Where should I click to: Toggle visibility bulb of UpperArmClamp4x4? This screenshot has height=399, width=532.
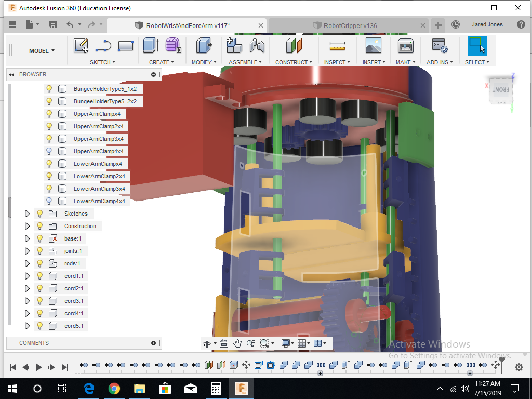coord(49,151)
